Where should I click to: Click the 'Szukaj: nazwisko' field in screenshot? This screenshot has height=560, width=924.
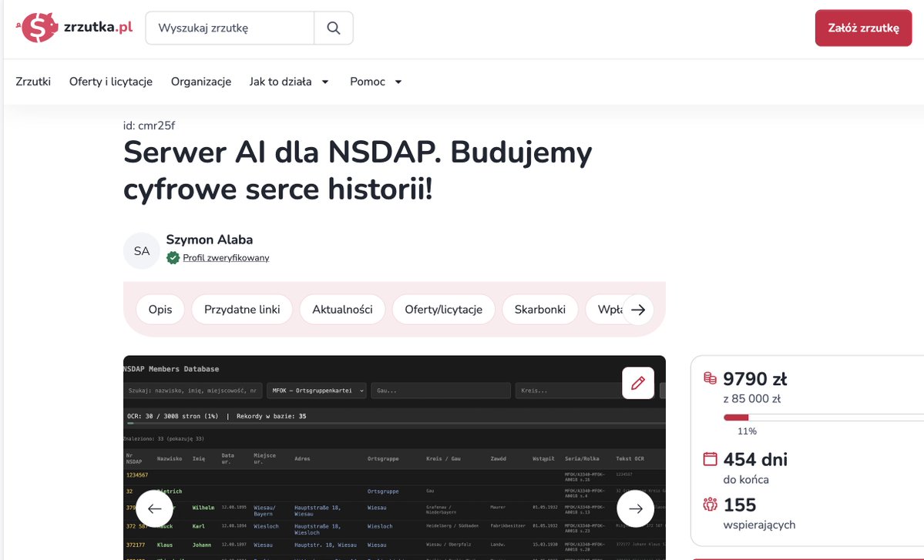[x=193, y=391]
